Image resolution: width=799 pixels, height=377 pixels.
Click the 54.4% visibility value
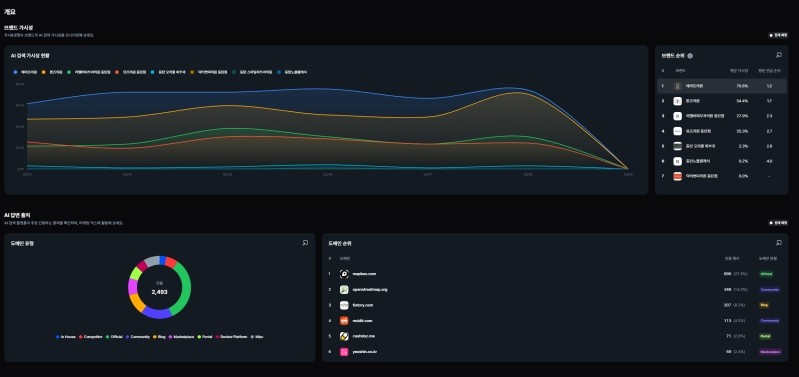pyautogui.click(x=742, y=101)
